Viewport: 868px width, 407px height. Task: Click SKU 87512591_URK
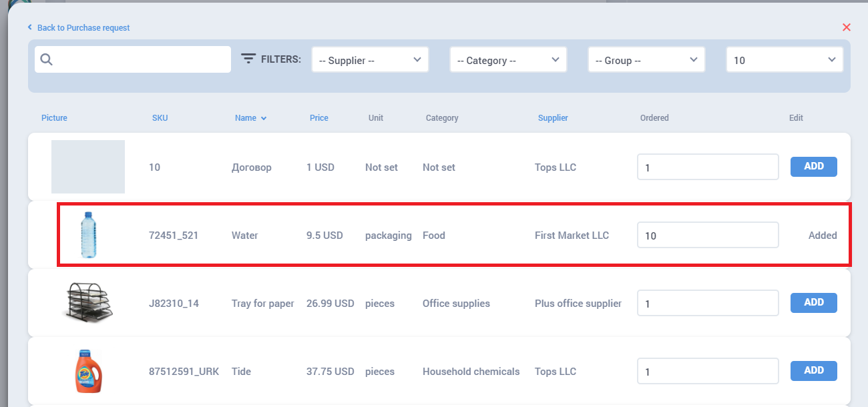(x=184, y=372)
